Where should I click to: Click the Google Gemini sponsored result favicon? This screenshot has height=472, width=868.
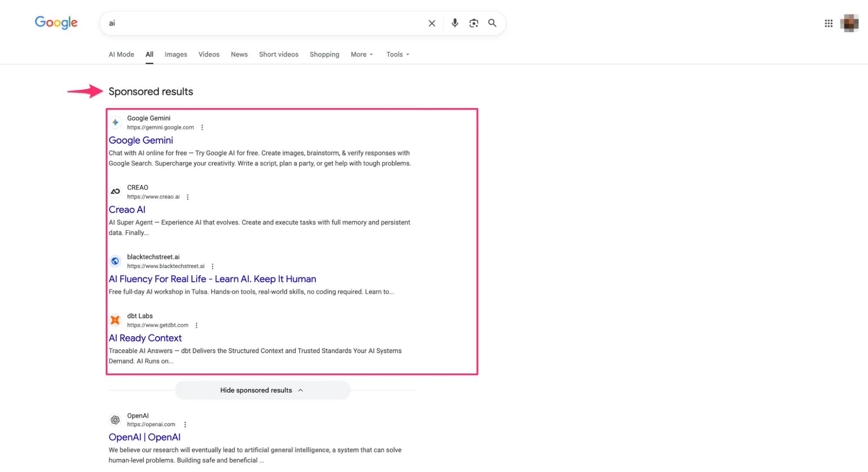(x=115, y=122)
